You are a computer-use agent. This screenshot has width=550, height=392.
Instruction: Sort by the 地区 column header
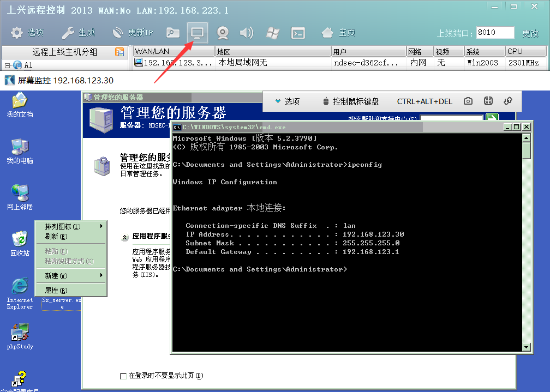click(x=273, y=52)
